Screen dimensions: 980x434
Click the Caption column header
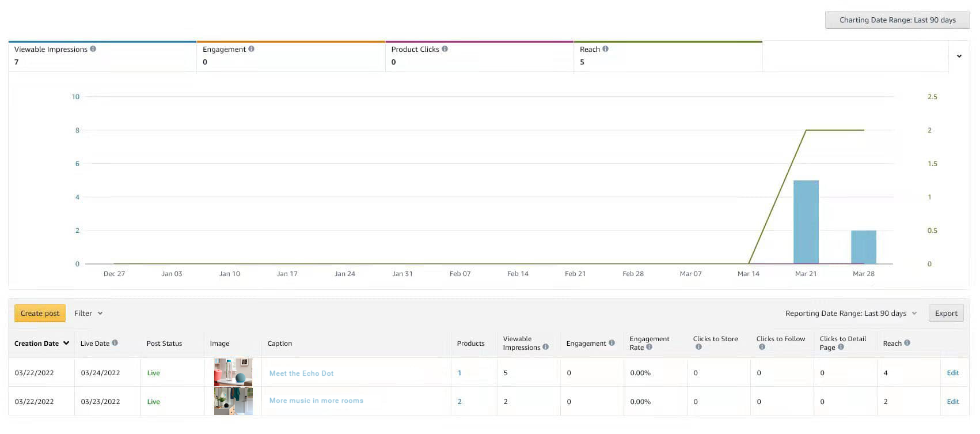tap(280, 343)
